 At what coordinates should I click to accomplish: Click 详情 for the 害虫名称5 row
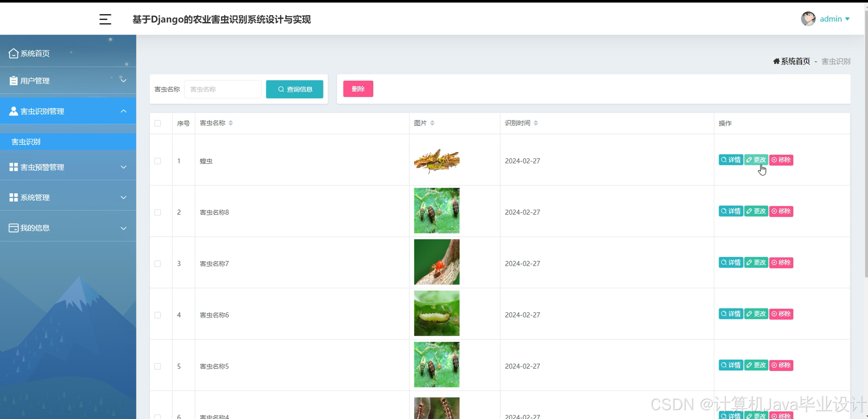[731, 365]
